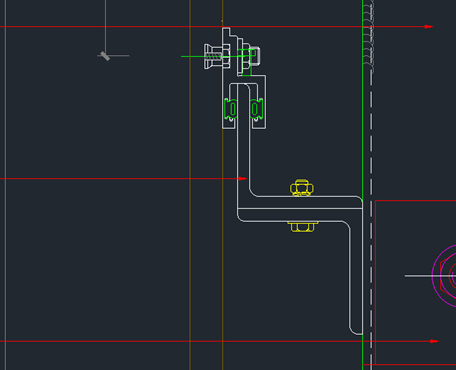Click the gray diagonal tick mark symbol
Screen dimensions: 456x370
(105, 56)
